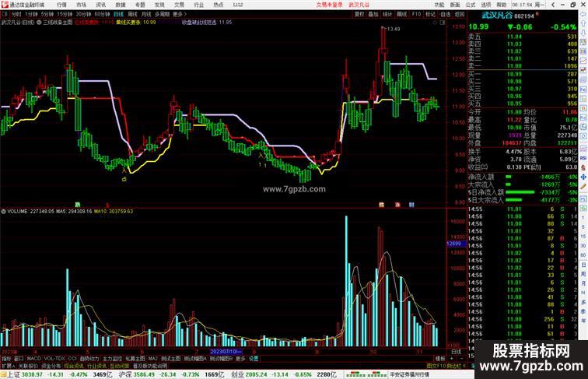Expand the 扩展 panel toggle
The width and height of the screenshot is (588, 379).
[8, 366]
